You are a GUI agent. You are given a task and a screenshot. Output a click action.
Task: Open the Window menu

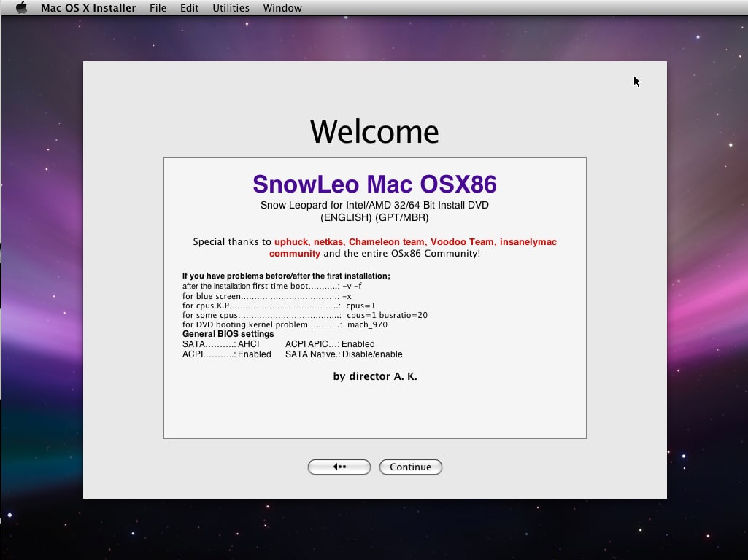[x=282, y=8]
